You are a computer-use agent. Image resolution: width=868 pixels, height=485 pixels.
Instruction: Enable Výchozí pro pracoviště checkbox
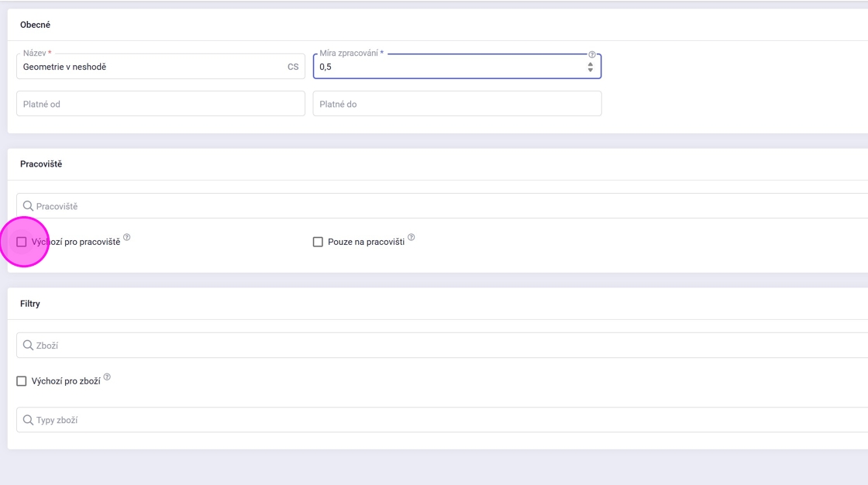point(22,242)
